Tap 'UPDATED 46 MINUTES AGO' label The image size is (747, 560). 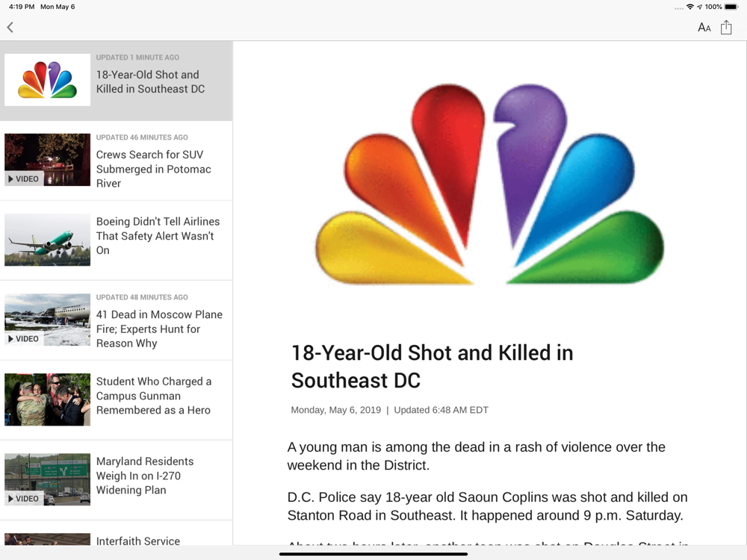point(142,137)
